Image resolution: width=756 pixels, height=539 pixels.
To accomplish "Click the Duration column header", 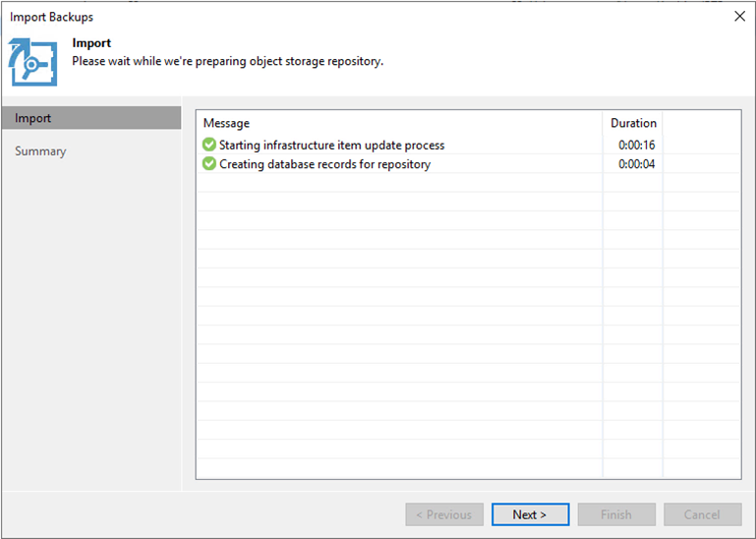I will click(633, 123).
